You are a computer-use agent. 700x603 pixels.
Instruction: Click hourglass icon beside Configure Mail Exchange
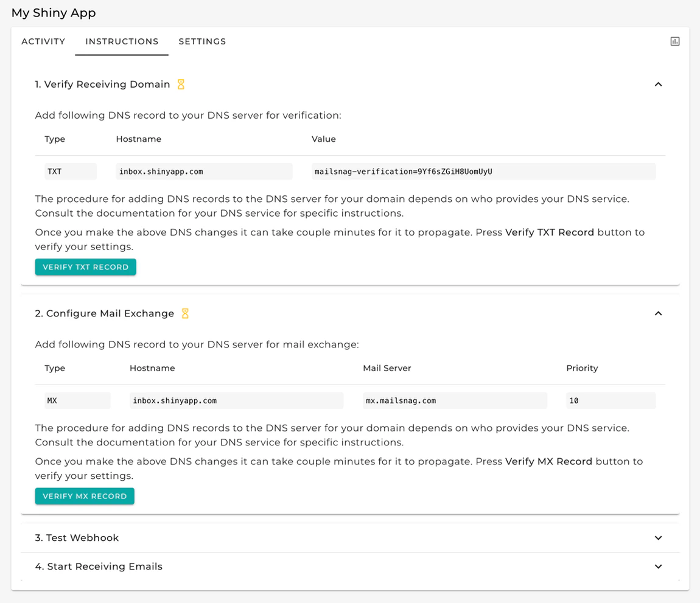tap(185, 313)
